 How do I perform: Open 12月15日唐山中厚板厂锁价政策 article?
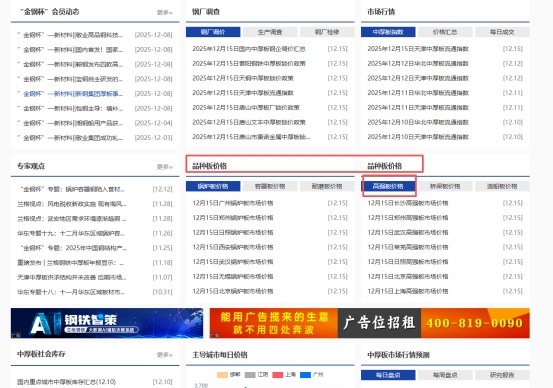(x=246, y=108)
